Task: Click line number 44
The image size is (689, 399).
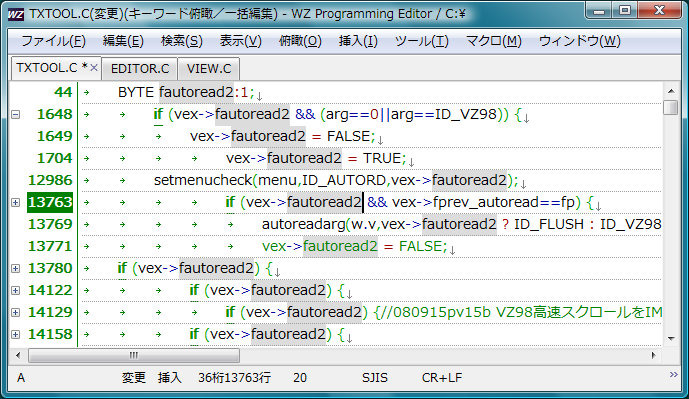Action: click(x=63, y=92)
